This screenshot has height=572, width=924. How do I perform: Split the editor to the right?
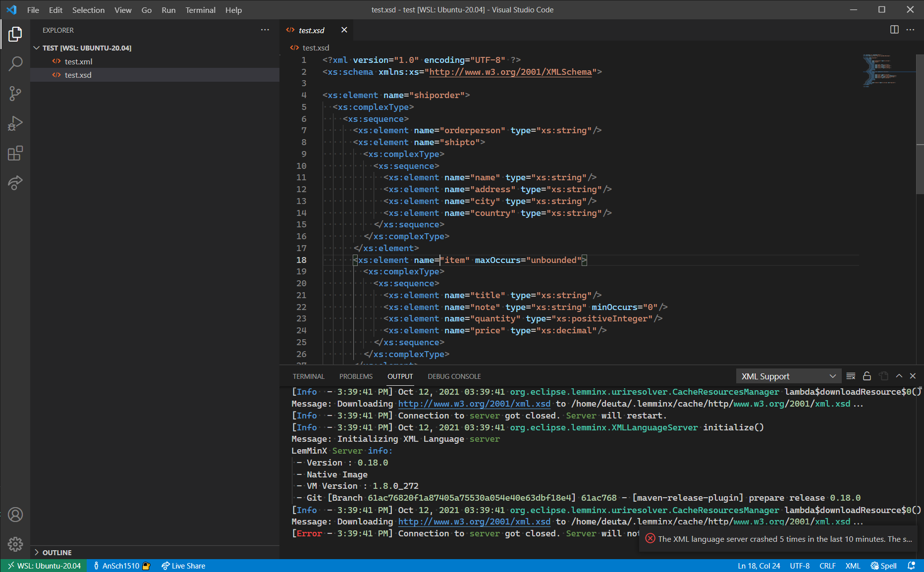(894, 30)
